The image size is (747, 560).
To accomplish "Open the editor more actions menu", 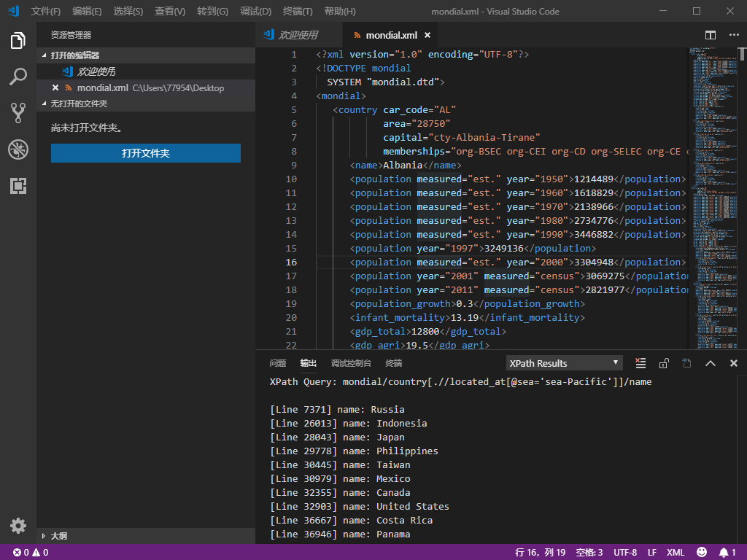I will point(734,35).
